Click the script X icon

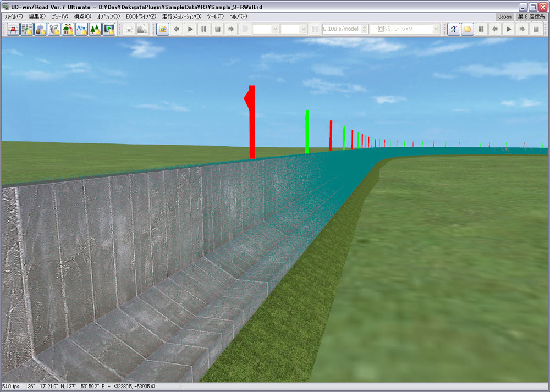tap(454, 29)
